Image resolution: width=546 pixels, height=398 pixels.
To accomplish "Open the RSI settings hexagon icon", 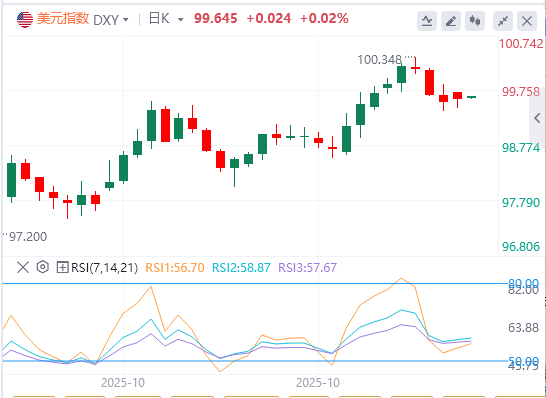I will [42, 267].
